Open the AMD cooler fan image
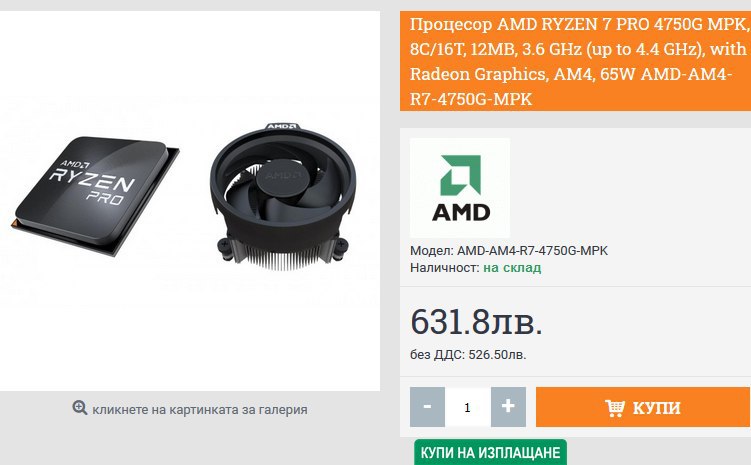The height and width of the screenshot is (465, 751). click(283, 196)
